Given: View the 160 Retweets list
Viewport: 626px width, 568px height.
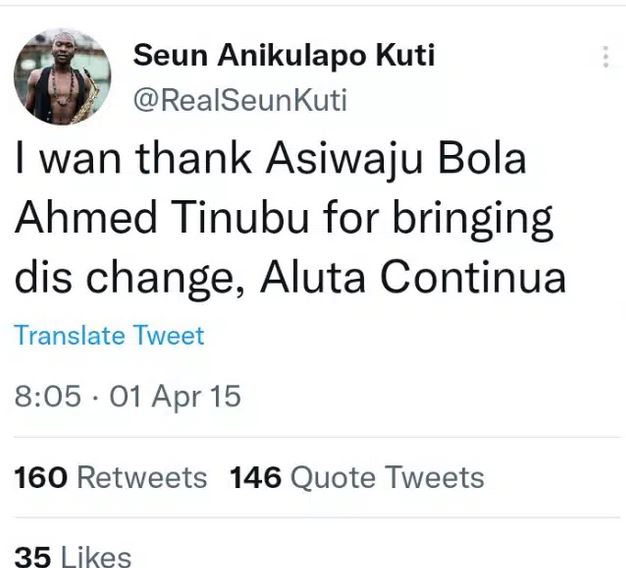Looking at the screenshot, I should point(111,477).
